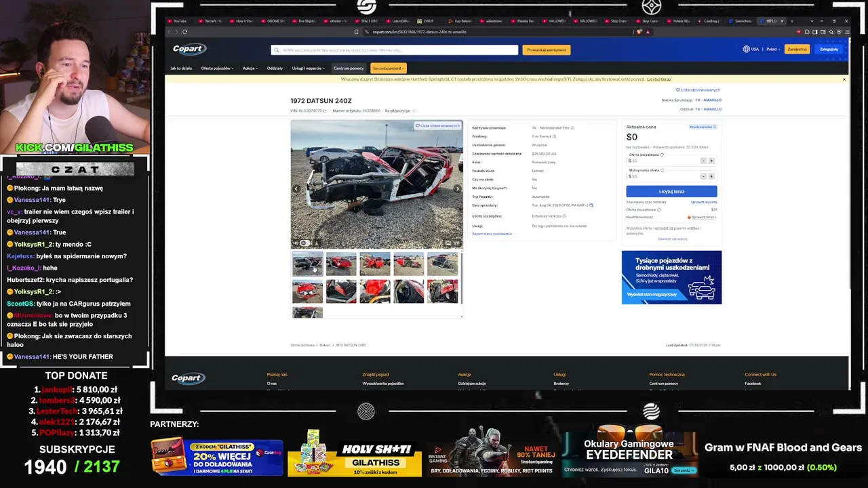This screenshot has width=868, height=488.
Task: Expand the Aukcje menu
Action: coord(250,68)
